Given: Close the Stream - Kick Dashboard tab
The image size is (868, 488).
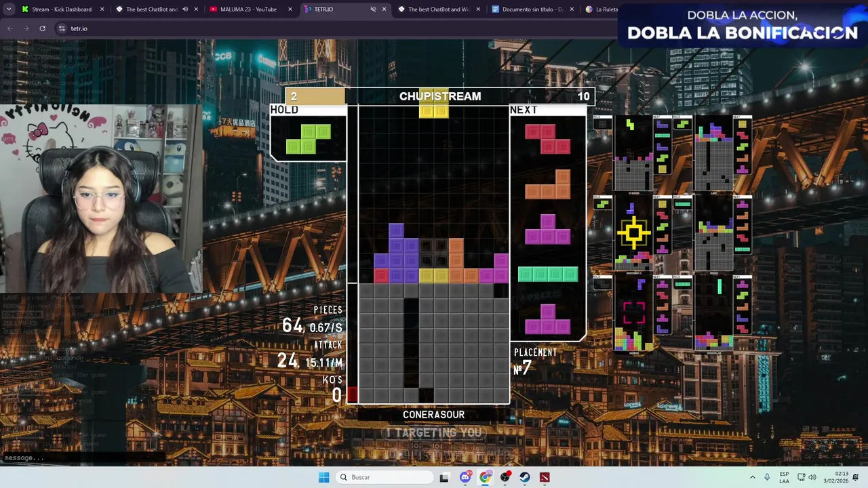Looking at the screenshot, I should coord(102,9).
